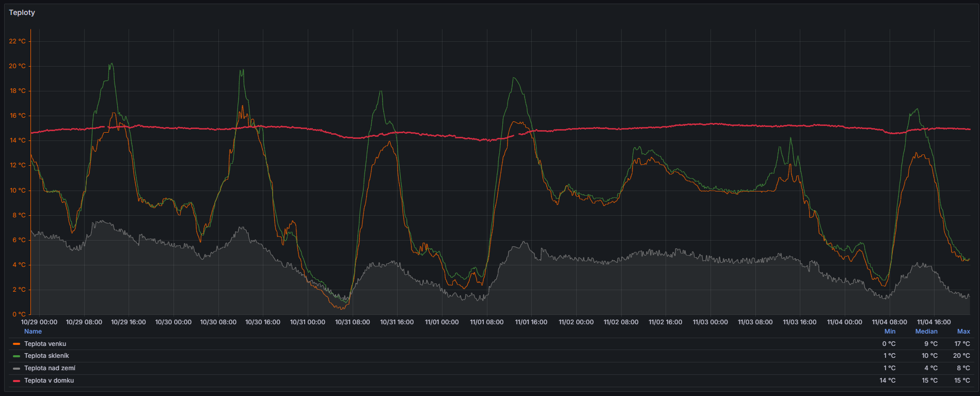Image resolution: width=980 pixels, height=396 pixels.
Task: Sort the legend by Median column header
Action: click(926, 331)
